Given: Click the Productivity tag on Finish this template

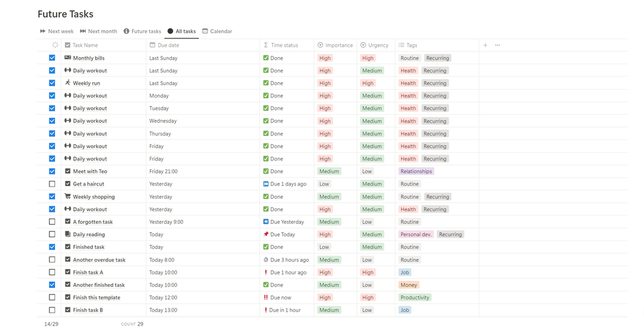Looking at the screenshot, I should point(415,298).
